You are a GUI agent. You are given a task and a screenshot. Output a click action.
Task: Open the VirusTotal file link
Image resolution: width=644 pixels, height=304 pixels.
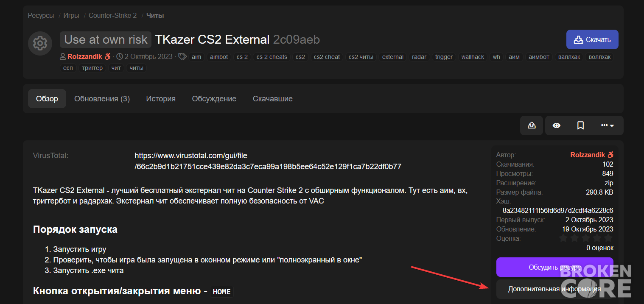point(268,161)
